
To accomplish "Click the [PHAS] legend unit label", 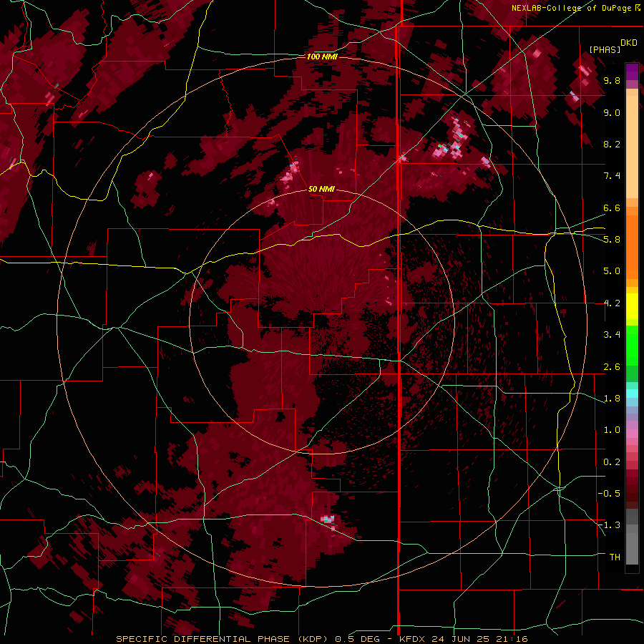I will 605,49.
